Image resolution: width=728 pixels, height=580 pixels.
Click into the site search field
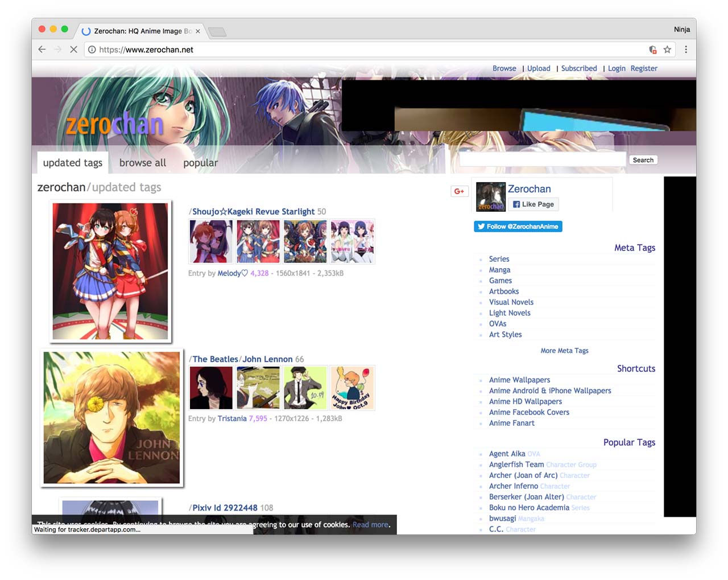[543, 160]
